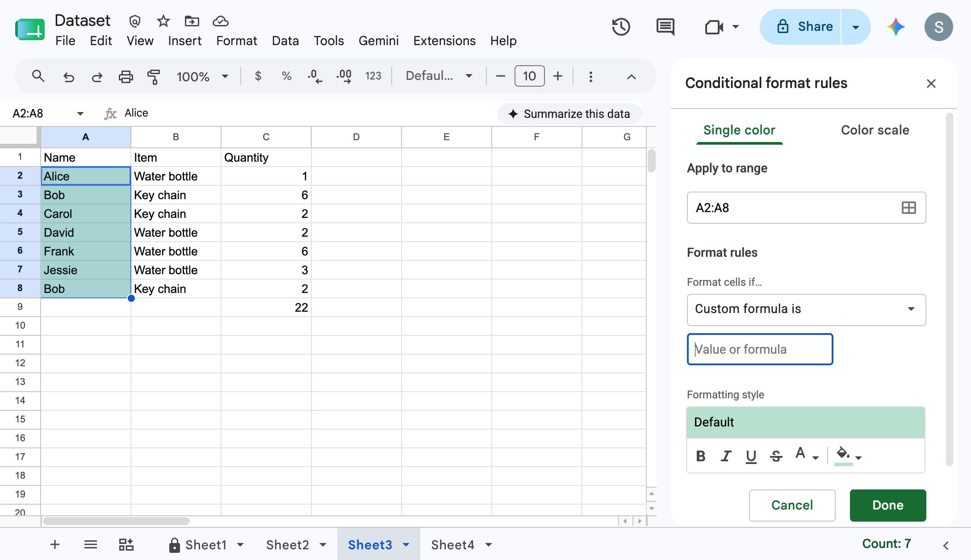Open the Meet call options arrow
The image size is (971, 560).
[736, 27]
